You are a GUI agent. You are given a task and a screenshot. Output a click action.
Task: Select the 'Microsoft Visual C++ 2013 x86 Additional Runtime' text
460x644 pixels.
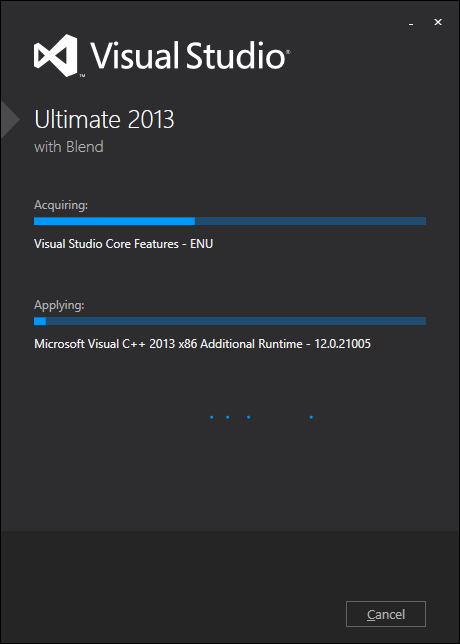tap(168, 344)
